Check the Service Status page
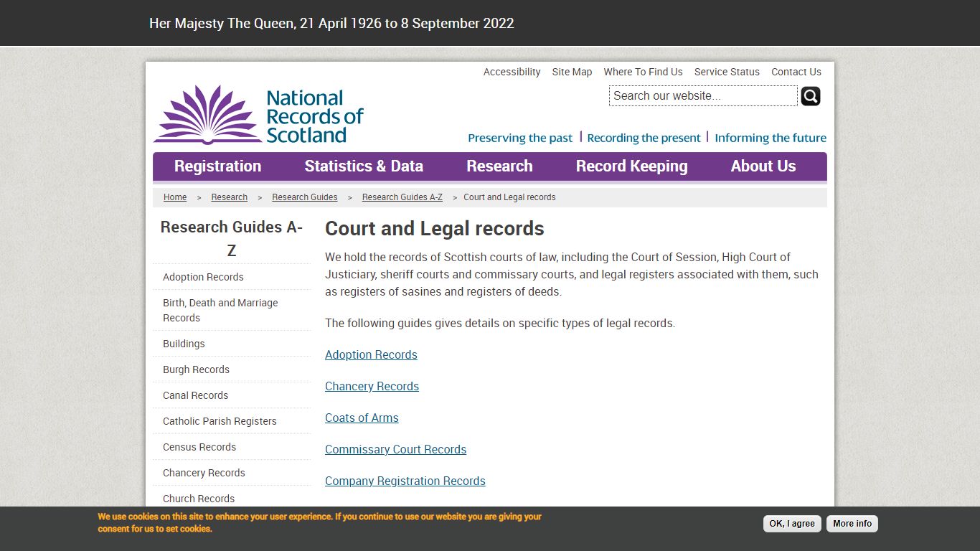This screenshot has width=980, height=551. (x=727, y=72)
